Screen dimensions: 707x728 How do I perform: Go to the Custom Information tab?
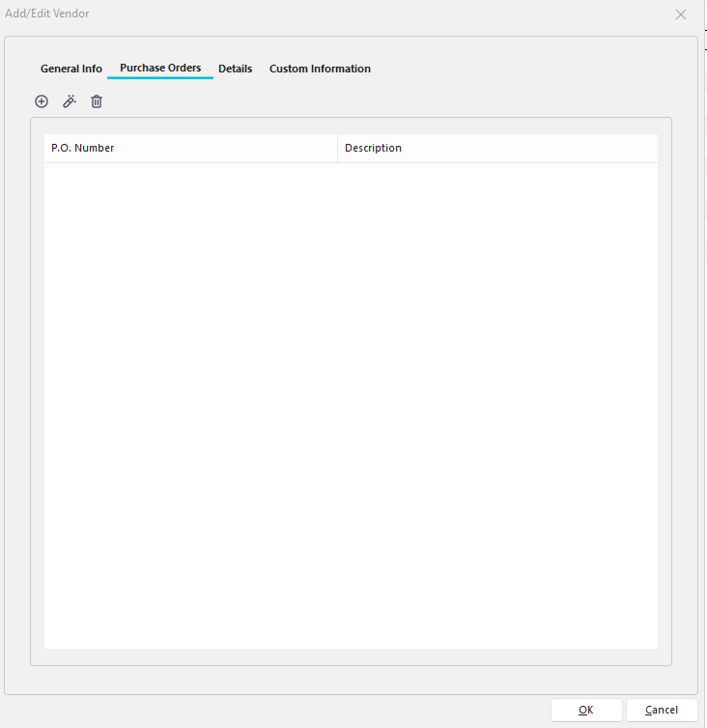(x=320, y=69)
